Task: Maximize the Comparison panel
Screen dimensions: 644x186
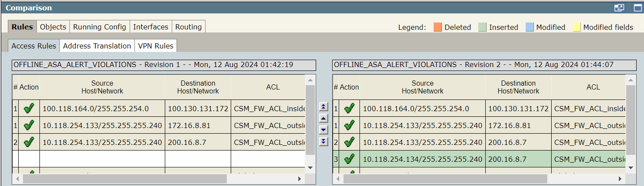Action: (637, 8)
